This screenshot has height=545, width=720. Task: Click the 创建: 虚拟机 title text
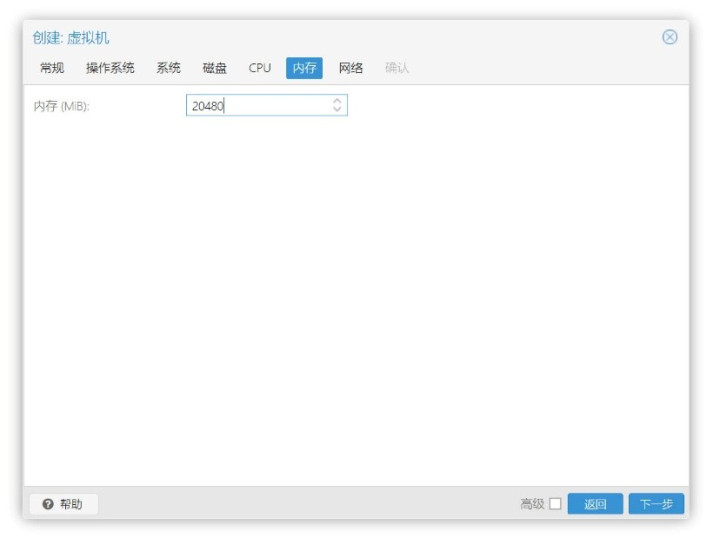pos(71,38)
